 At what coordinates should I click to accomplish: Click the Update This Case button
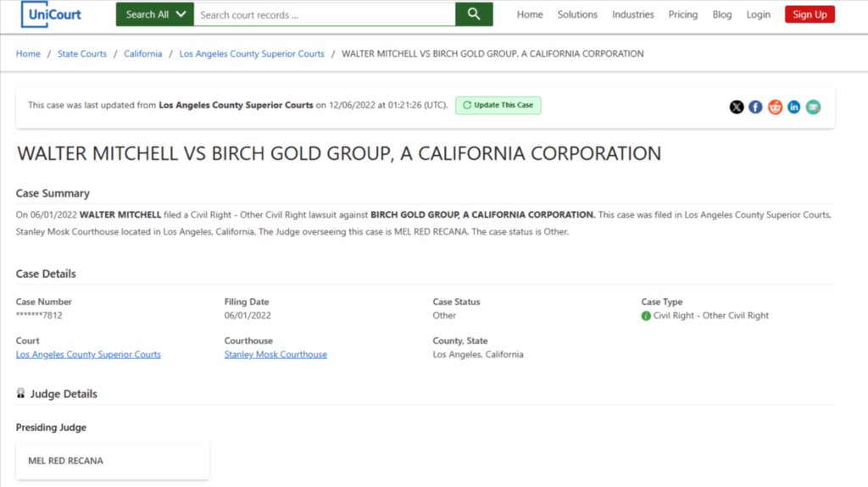[498, 105]
